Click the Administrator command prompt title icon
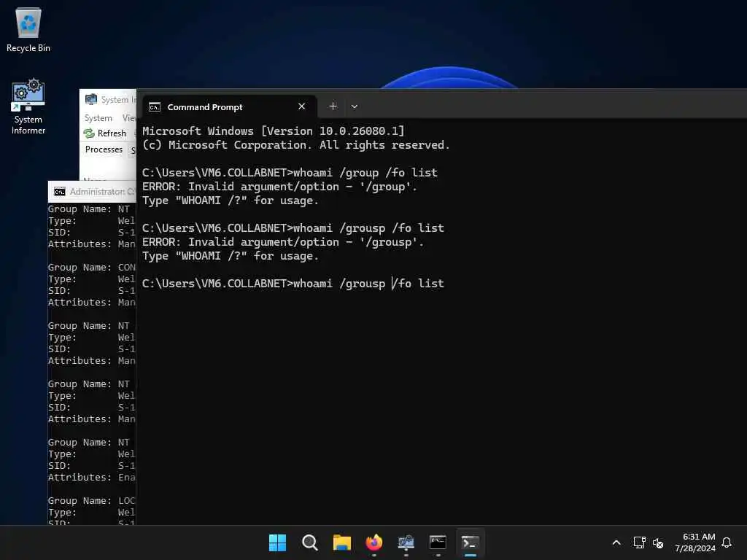Image resolution: width=747 pixels, height=560 pixels. coord(60,192)
